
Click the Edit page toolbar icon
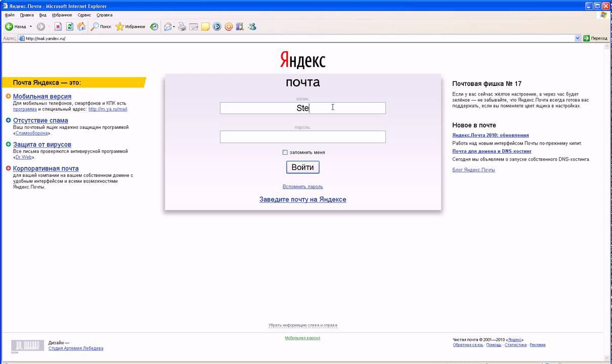194,27
